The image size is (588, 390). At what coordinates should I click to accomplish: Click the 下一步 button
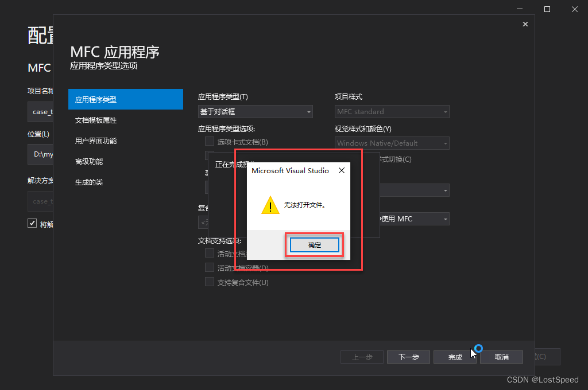[408, 357]
